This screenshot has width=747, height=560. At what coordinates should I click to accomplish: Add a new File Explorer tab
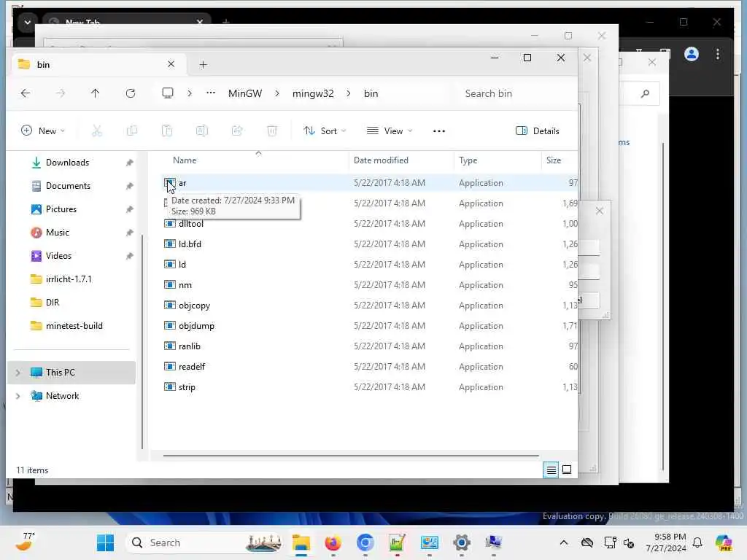point(203,65)
